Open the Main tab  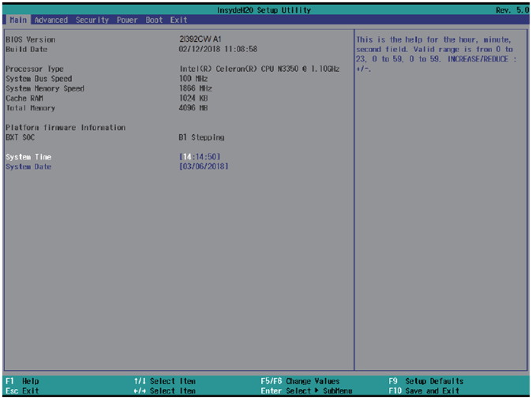[x=18, y=20]
